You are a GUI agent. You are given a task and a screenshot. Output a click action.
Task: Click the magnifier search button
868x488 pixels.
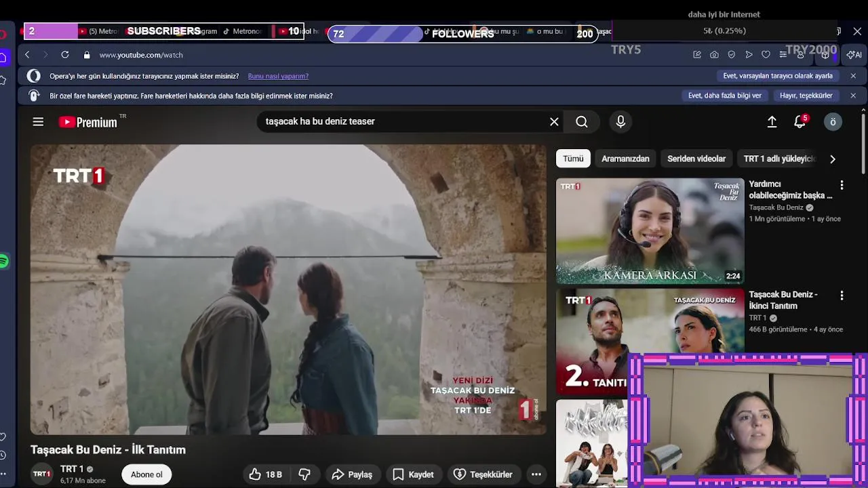[x=582, y=122]
